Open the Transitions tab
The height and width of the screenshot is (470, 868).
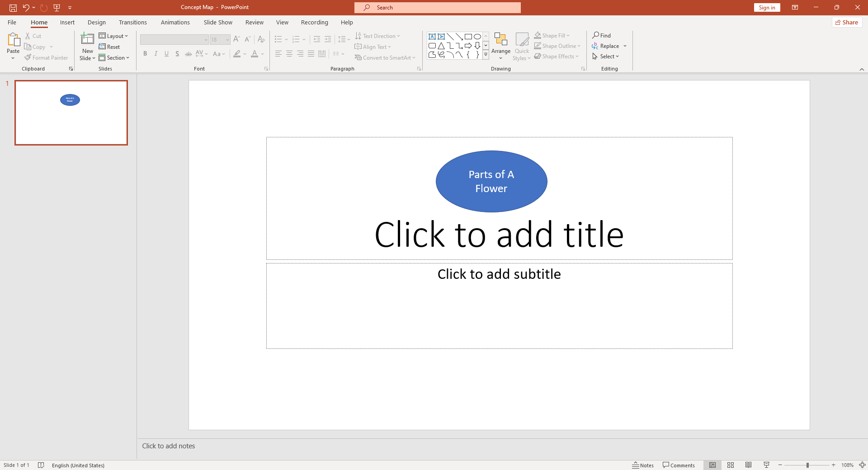point(133,22)
